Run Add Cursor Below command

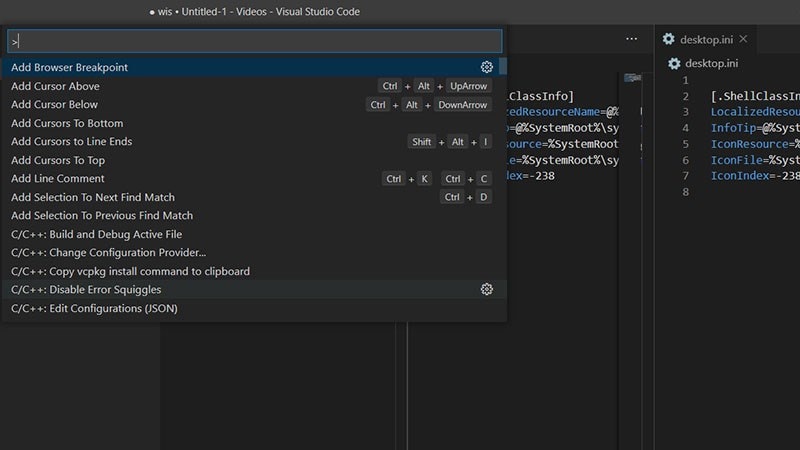(x=254, y=105)
